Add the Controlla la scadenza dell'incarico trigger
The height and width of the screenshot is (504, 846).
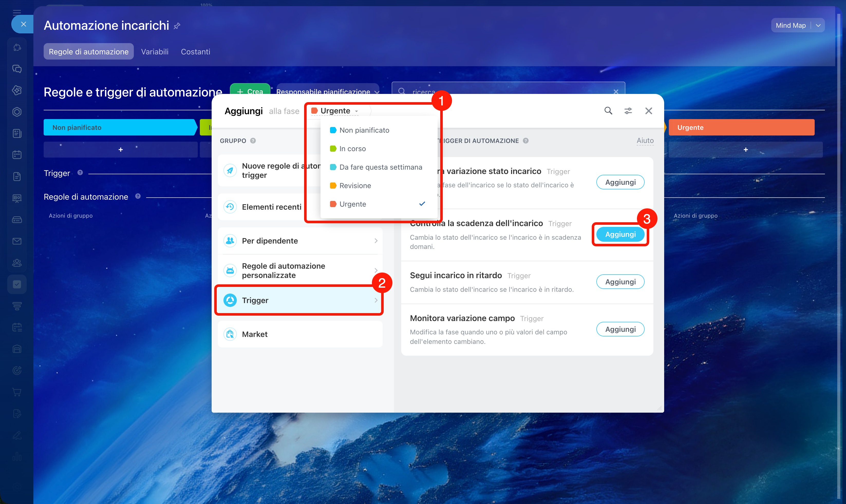tap(620, 234)
